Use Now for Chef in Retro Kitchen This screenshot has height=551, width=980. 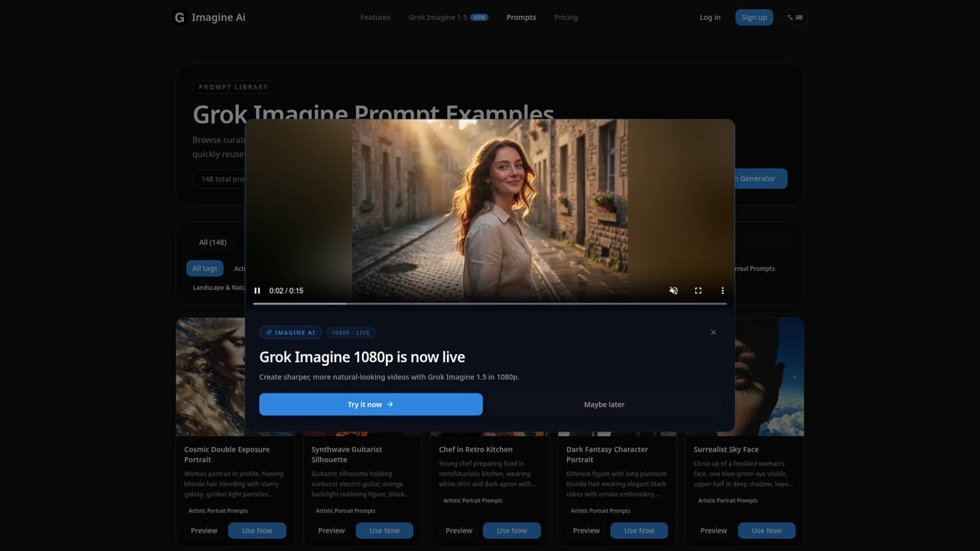pyautogui.click(x=511, y=530)
